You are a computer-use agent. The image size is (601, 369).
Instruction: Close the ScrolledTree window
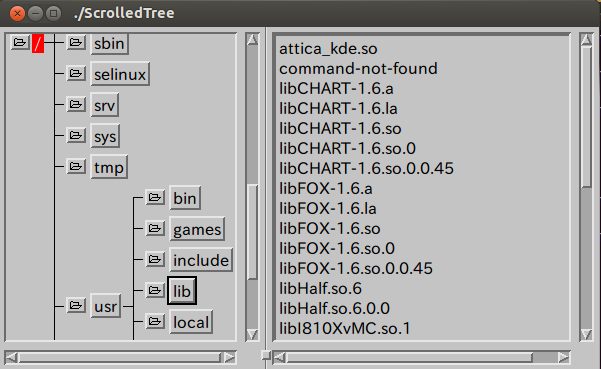point(17,13)
